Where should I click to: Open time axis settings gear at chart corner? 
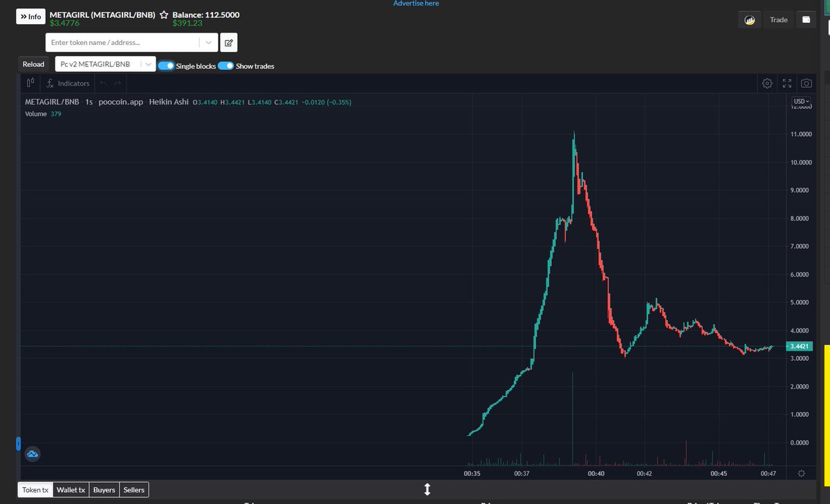coord(801,474)
